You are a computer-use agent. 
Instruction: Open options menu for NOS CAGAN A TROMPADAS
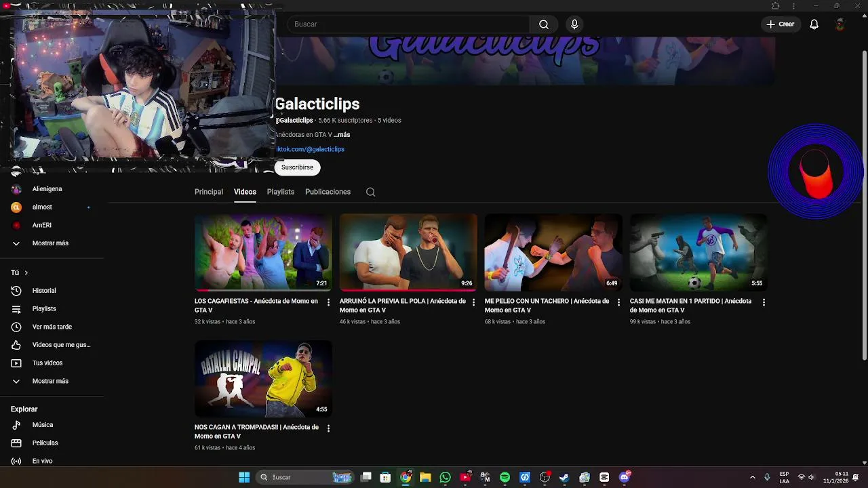tap(328, 428)
